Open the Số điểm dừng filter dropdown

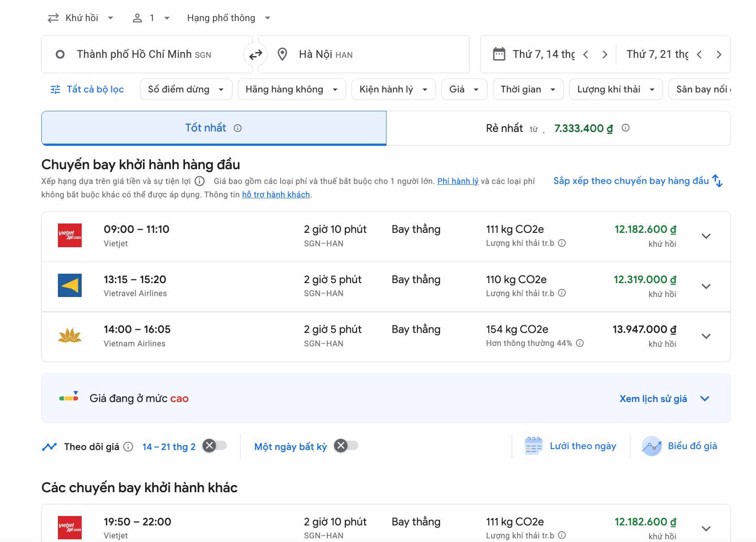(186, 89)
